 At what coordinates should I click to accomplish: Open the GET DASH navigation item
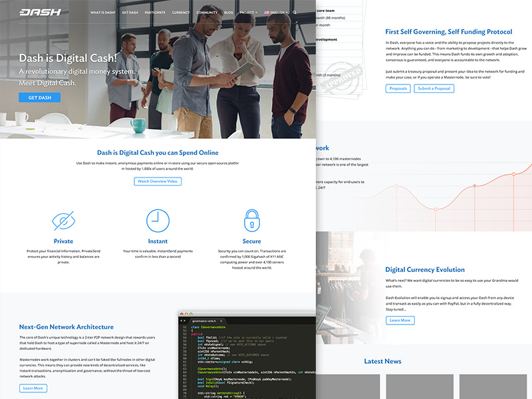(x=130, y=13)
